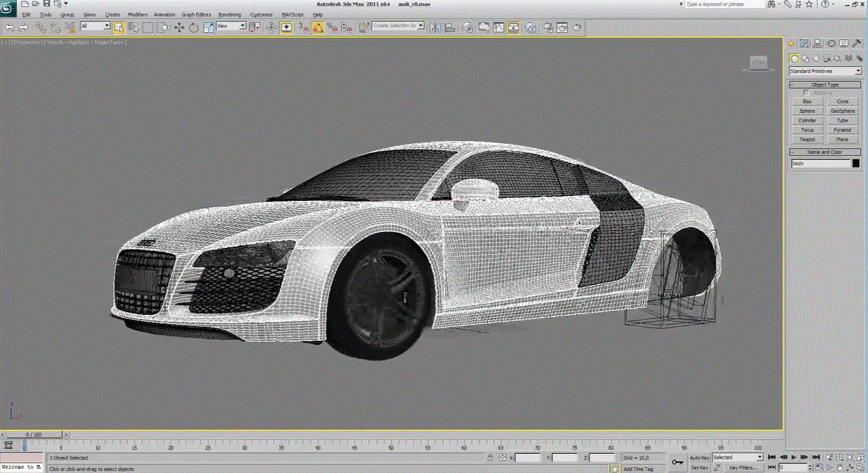Switch to the Utilities panel tab

(x=857, y=43)
